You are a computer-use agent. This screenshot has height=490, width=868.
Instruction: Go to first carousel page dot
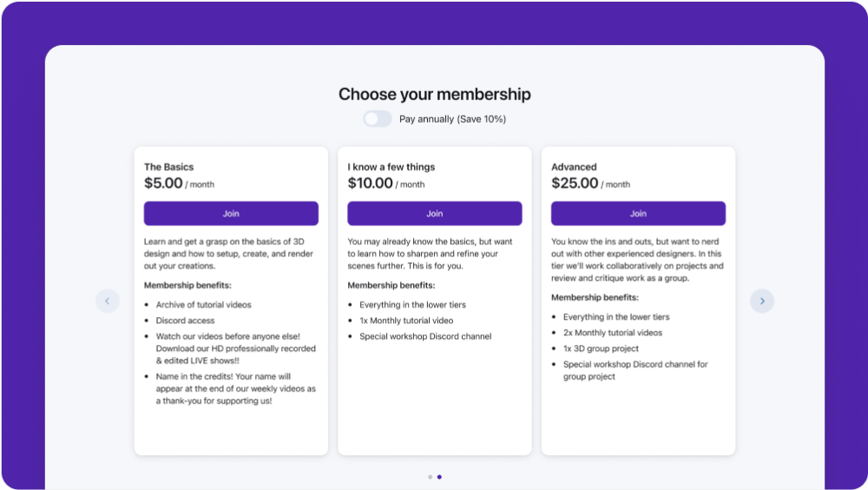431,477
